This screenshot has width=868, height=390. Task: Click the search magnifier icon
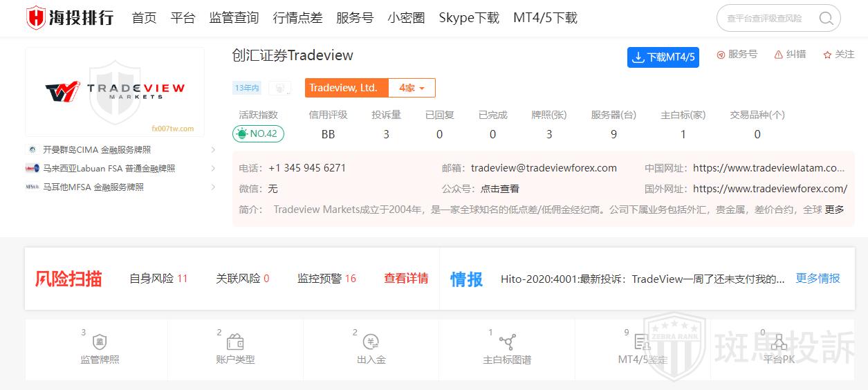(x=826, y=19)
